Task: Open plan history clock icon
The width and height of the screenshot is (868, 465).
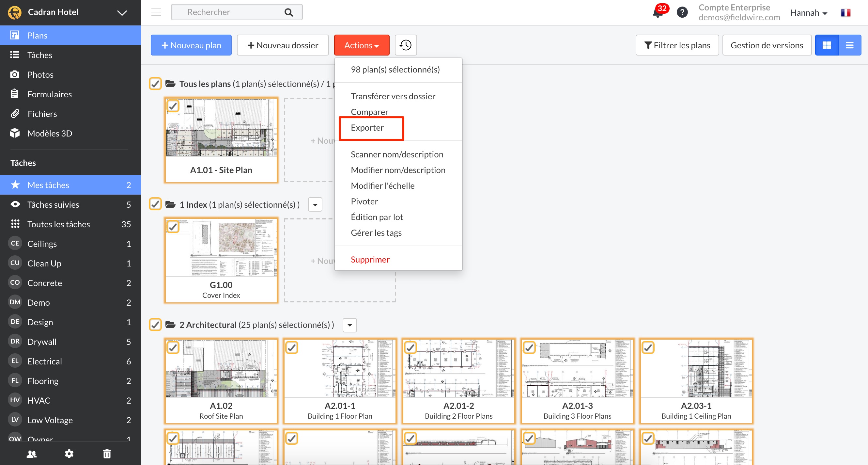Action: click(x=405, y=45)
